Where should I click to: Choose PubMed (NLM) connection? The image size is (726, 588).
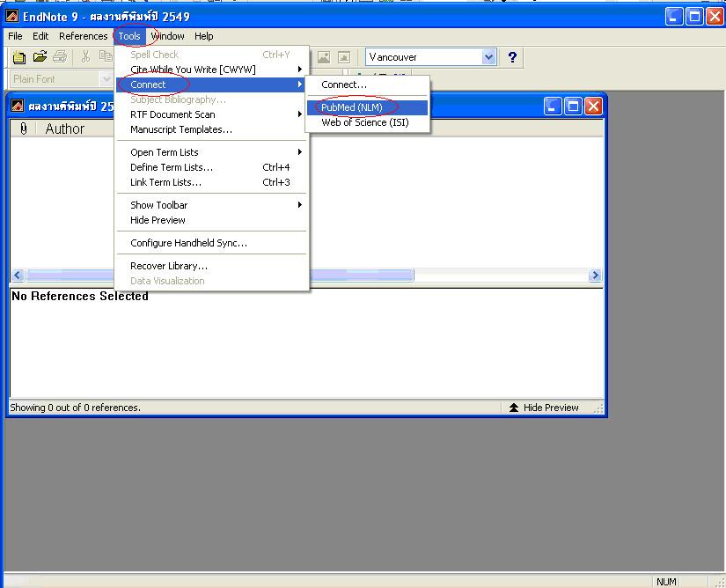pyautogui.click(x=367, y=107)
